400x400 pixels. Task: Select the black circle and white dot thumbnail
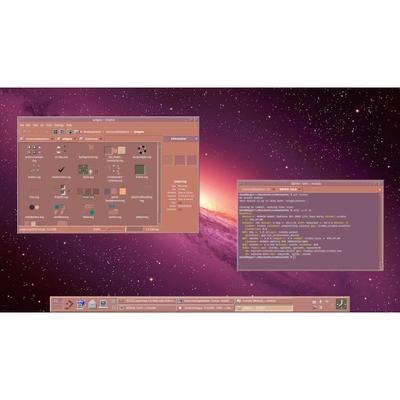(x=34, y=207)
